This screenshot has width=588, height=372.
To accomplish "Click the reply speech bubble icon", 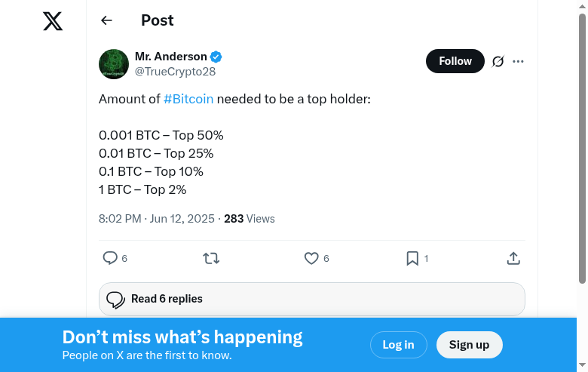I will click(110, 258).
